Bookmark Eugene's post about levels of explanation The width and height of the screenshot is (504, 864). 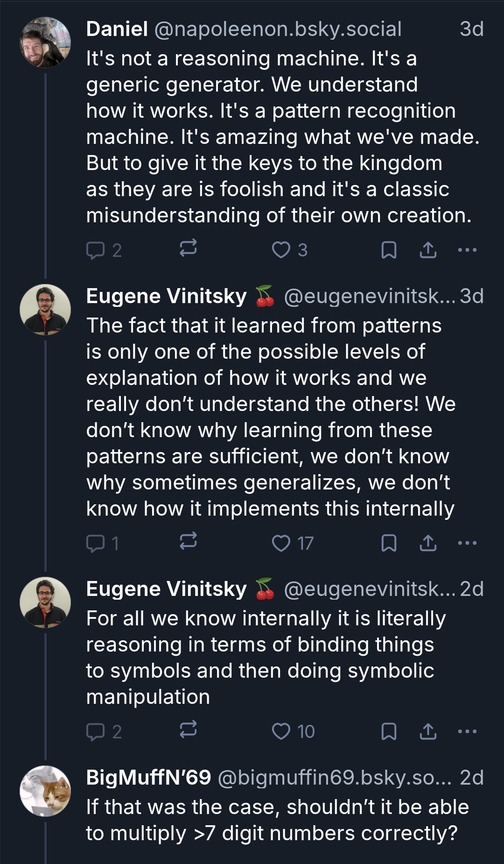(x=389, y=543)
